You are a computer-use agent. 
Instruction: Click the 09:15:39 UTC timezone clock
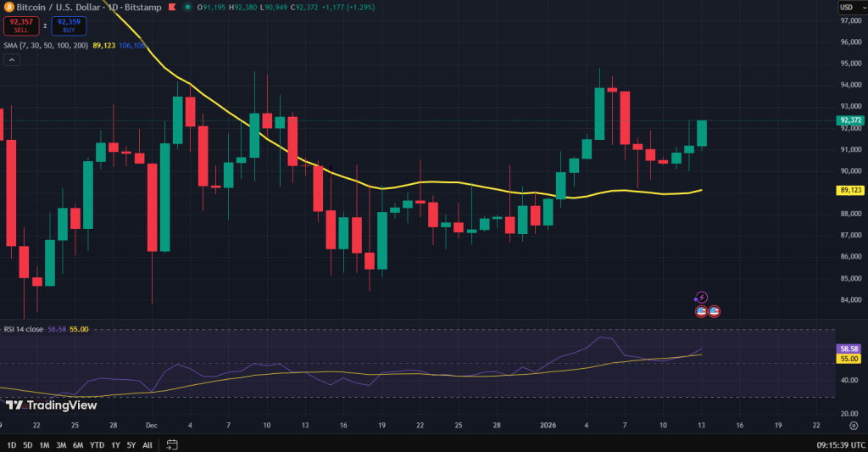(840, 445)
